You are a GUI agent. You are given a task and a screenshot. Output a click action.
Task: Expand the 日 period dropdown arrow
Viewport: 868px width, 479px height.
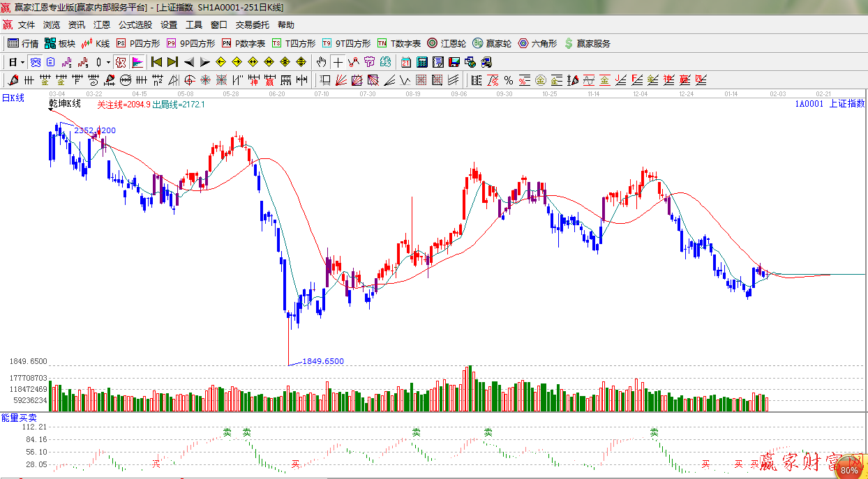click(x=22, y=62)
